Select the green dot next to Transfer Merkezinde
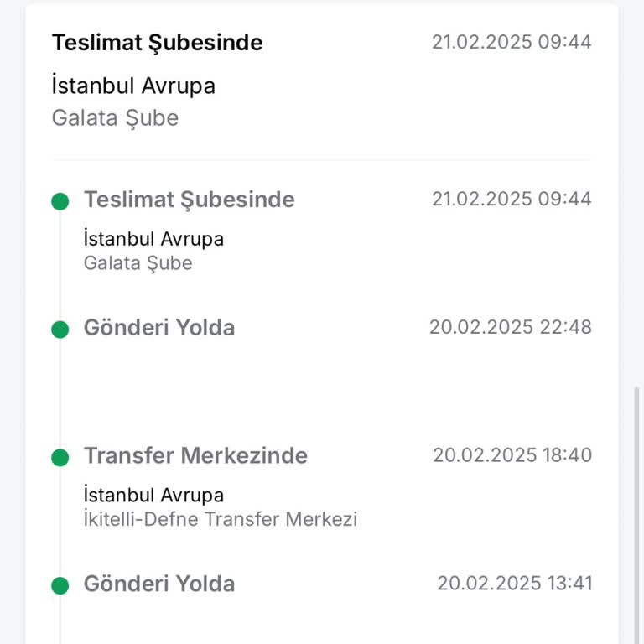 60,458
